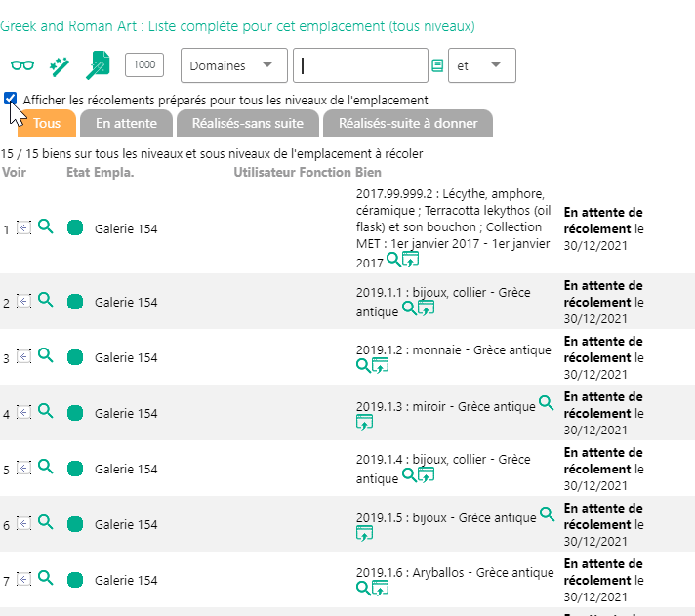
Task: Open window icon for item 2019.1.2 monnaie
Action: coord(380,365)
